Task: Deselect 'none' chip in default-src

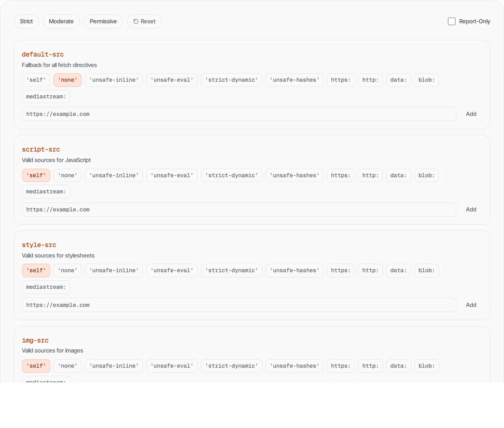Action: (68, 80)
